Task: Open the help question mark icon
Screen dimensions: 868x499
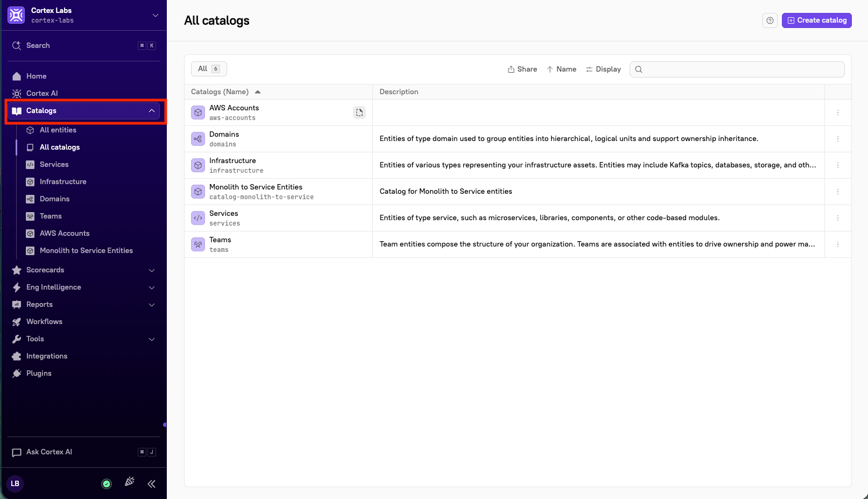Action: 770,20
